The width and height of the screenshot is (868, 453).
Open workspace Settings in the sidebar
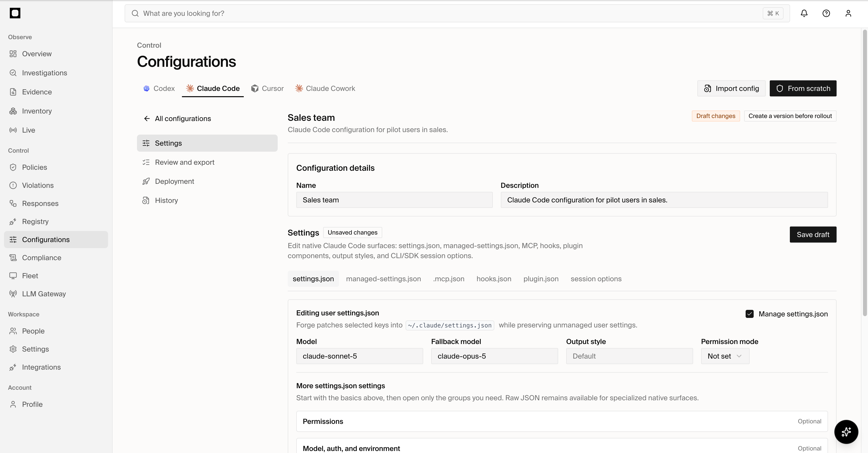(x=56, y=349)
